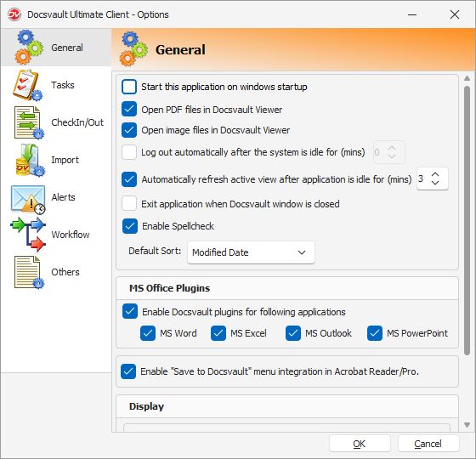This screenshot has width=476, height=459.
Task: Toggle automatically refresh active view checkbox
Action: tap(129, 179)
